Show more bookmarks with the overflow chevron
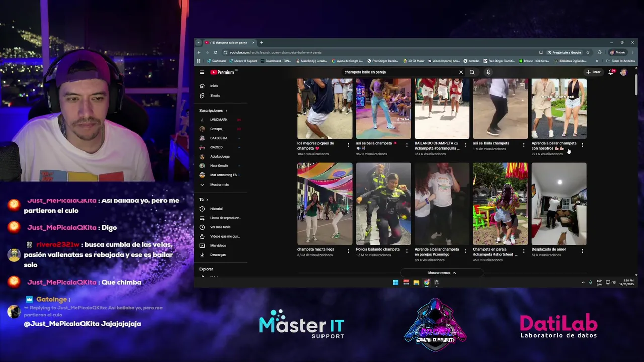This screenshot has height=362, width=644. pyautogui.click(x=597, y=61)
